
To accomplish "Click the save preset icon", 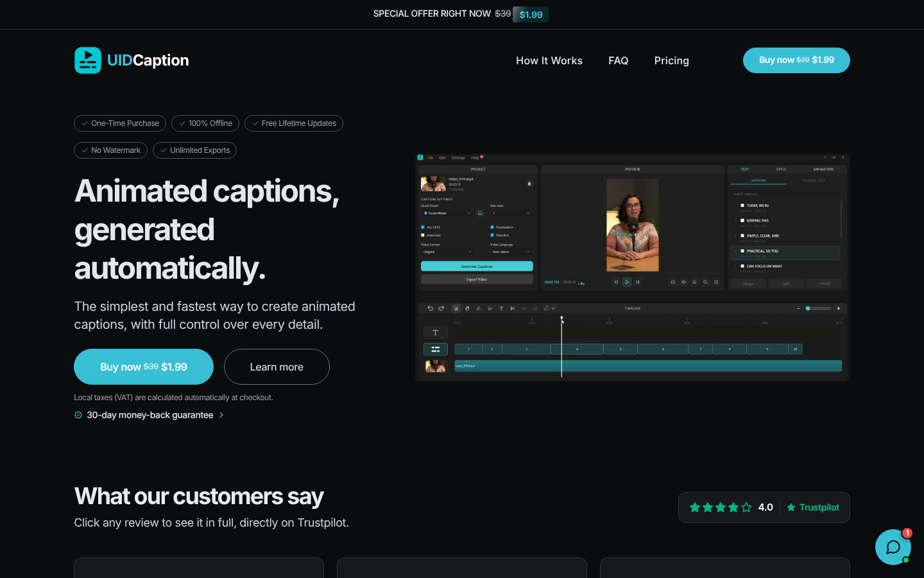I will pyautogui.click(x=480, y=213).
